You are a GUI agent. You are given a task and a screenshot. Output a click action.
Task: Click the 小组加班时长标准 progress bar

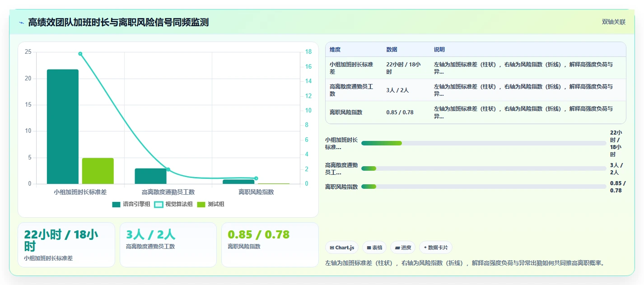[484, 143]
